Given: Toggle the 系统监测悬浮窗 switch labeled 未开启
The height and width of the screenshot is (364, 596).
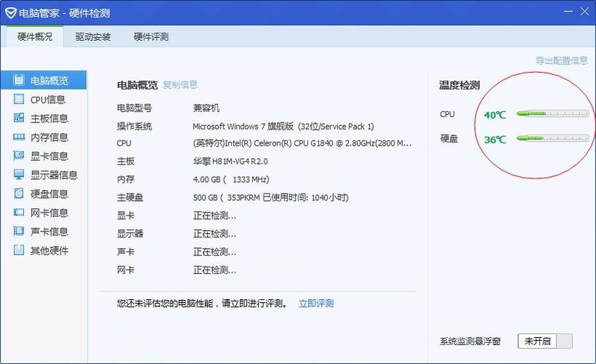Looking at the screenshot, I should point(545,341).
